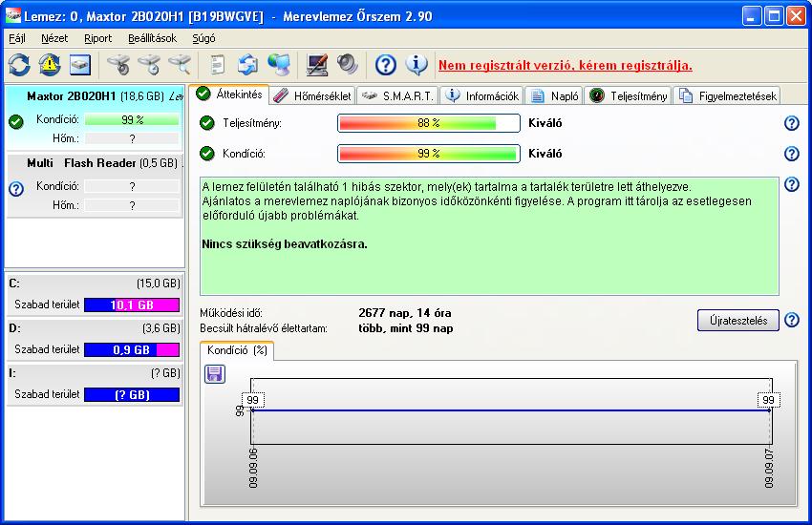
Task: Click the Működési idő label
Action: tap(231, 313)
